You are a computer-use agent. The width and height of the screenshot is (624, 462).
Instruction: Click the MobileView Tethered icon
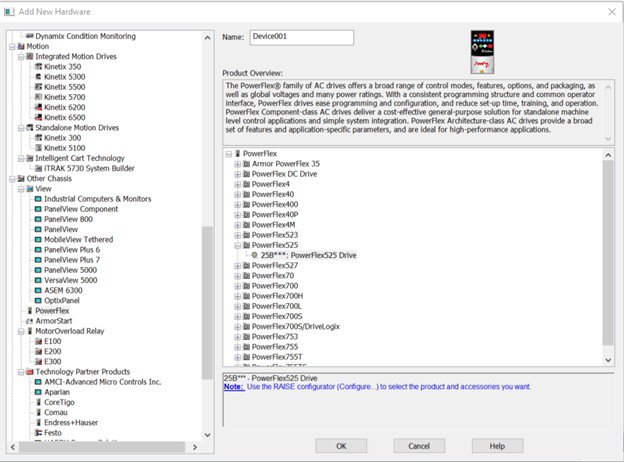point(38,239)
